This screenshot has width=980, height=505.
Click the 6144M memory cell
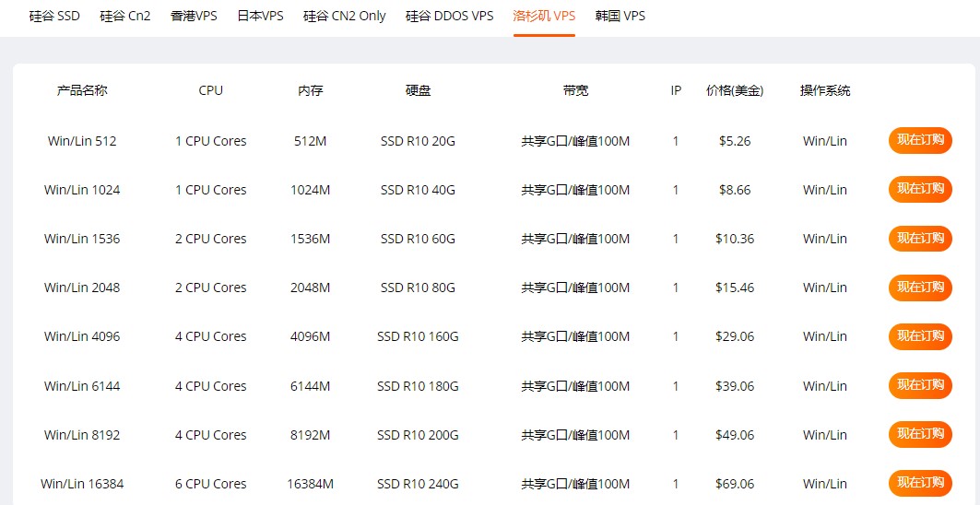(310, 386)
